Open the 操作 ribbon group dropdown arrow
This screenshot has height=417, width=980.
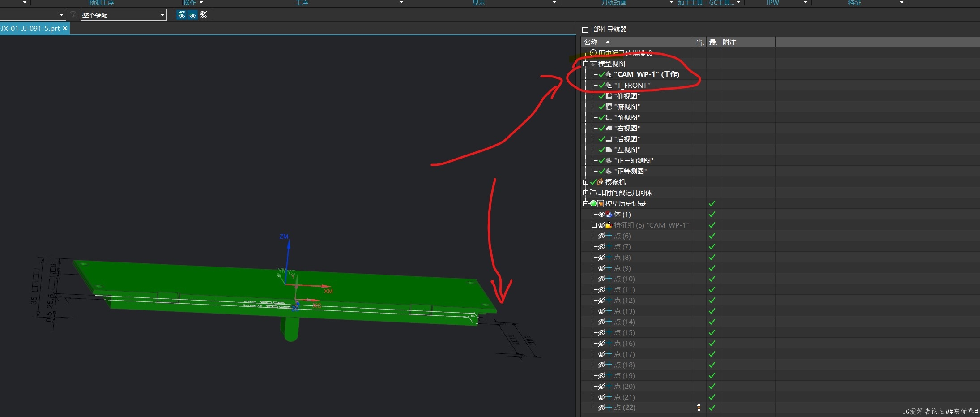coord(201,3)
